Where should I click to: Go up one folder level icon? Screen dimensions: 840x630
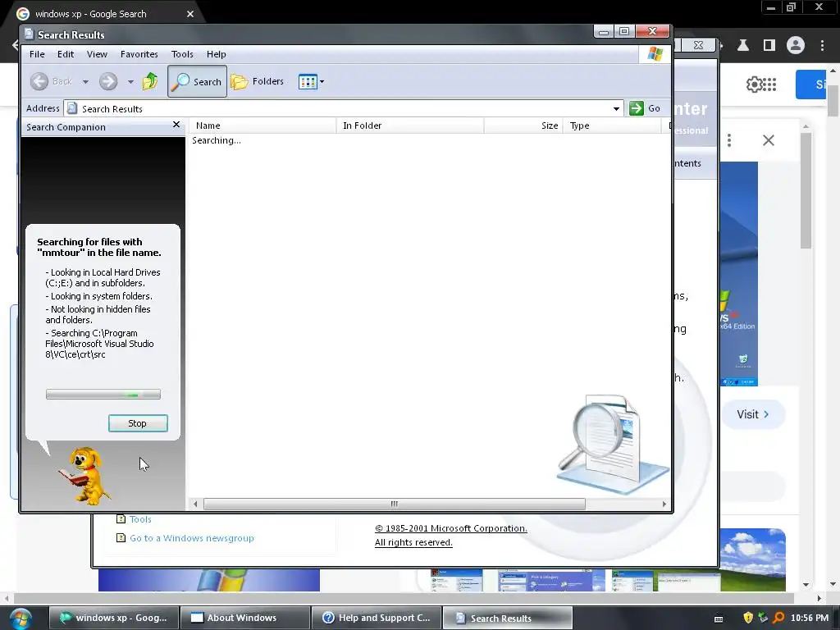[x=150, y=81]
